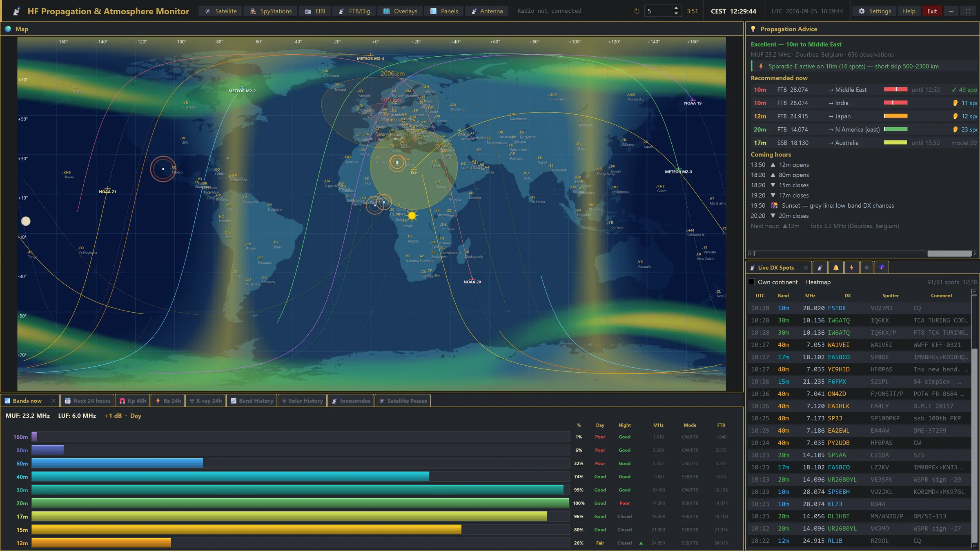Switch to the Kp 48h tab
980x551 pixels.
tap(132, 401)
